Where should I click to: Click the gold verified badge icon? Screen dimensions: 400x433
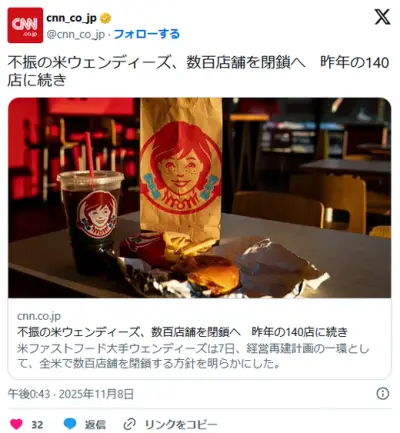tap(106, 18)
